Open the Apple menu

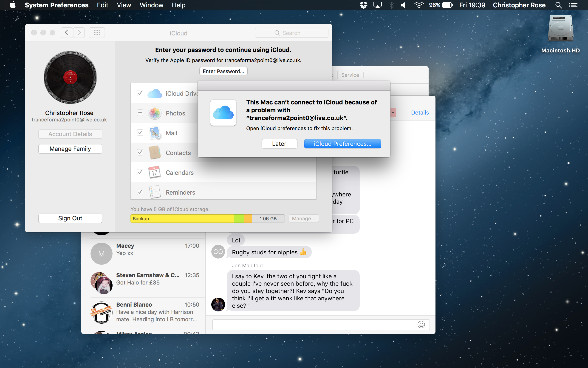(x=13, y=5)
